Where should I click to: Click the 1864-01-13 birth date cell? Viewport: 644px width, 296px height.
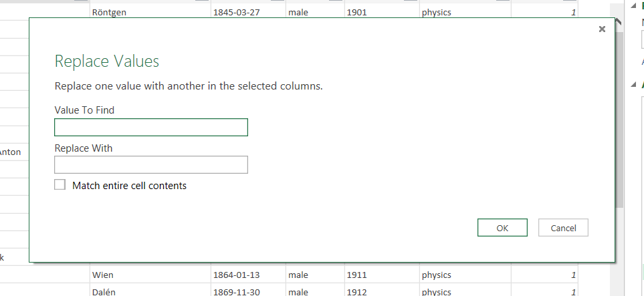click(245, 275)
